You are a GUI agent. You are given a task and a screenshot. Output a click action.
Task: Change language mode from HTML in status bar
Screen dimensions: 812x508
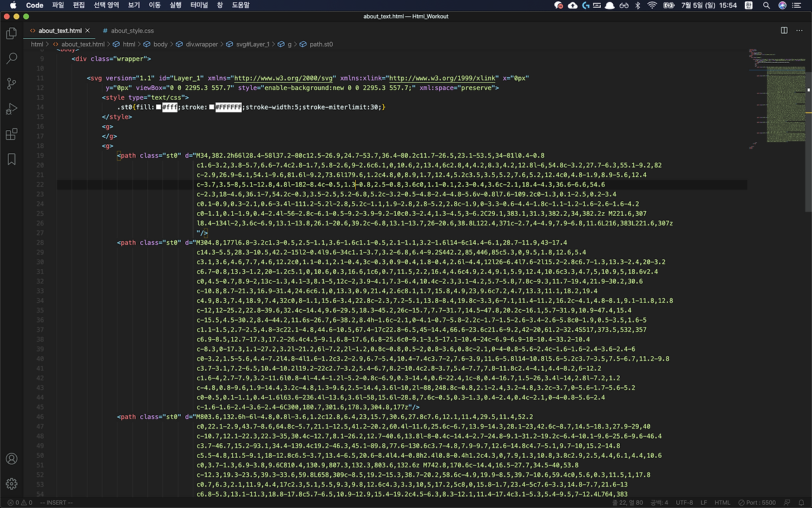coord(723,503)
